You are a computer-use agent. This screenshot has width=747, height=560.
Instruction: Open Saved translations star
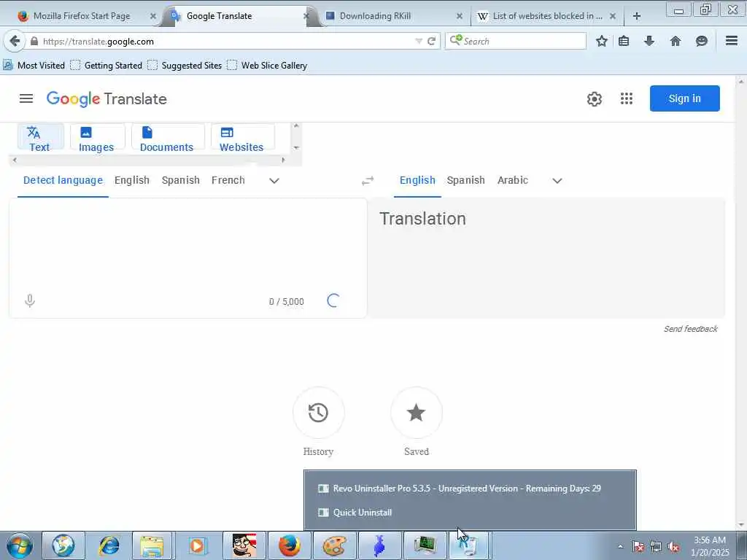tap(417, 413)
